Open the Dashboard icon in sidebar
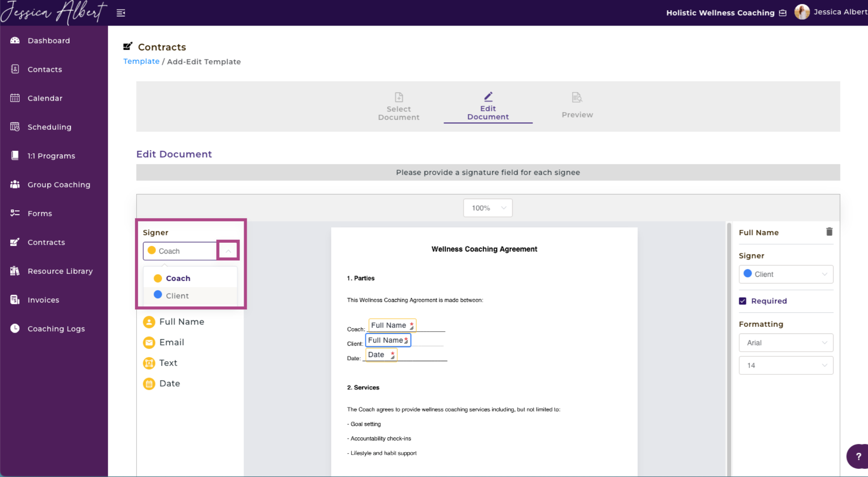 pyautogui.click(x=15, y=40)
